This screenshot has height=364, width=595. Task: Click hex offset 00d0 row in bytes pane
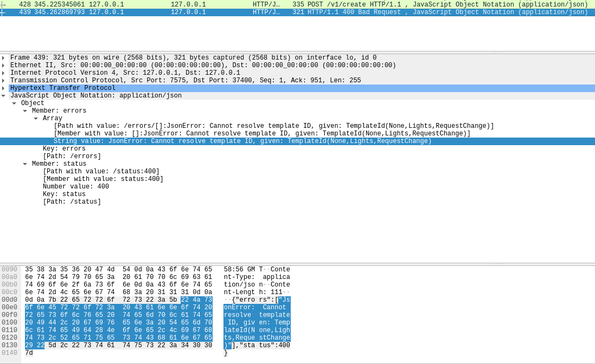pyautogui.click(x=10, y=300)
